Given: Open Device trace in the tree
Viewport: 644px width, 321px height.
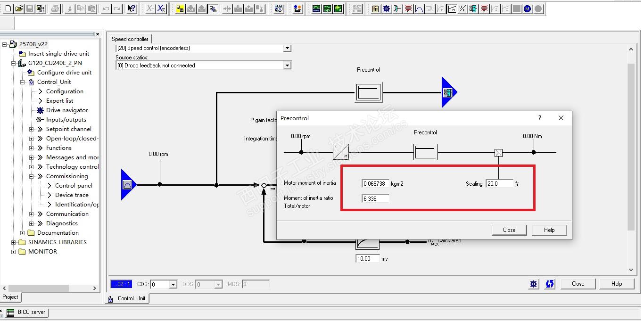Looking at the screenshot, I should tap(72, 195).
